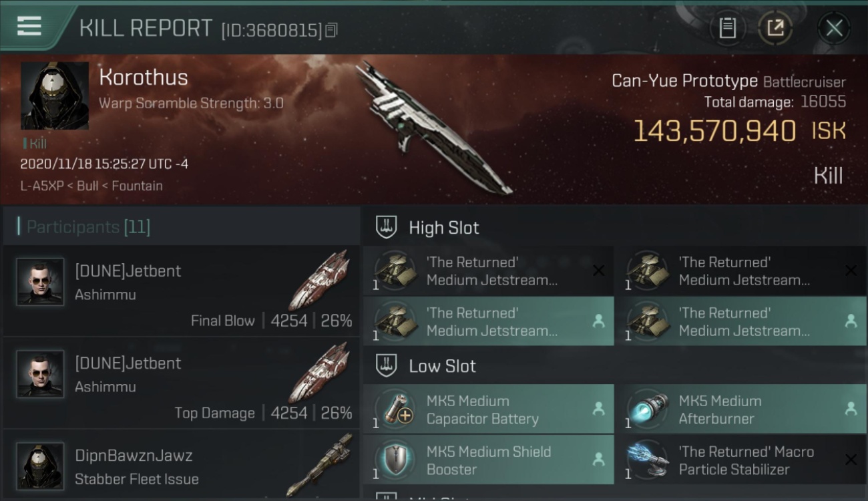Tap the Stabber Fleet Issue ship image

point(319,465)
